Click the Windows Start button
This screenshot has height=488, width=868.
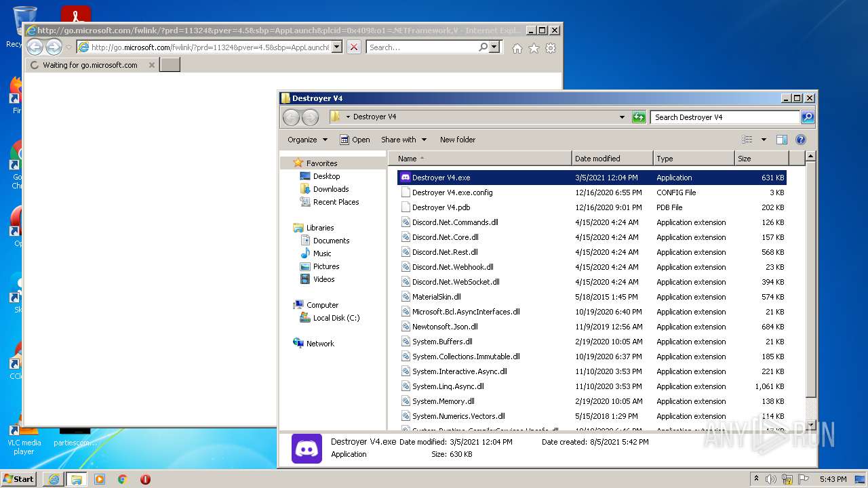[19, 479]
